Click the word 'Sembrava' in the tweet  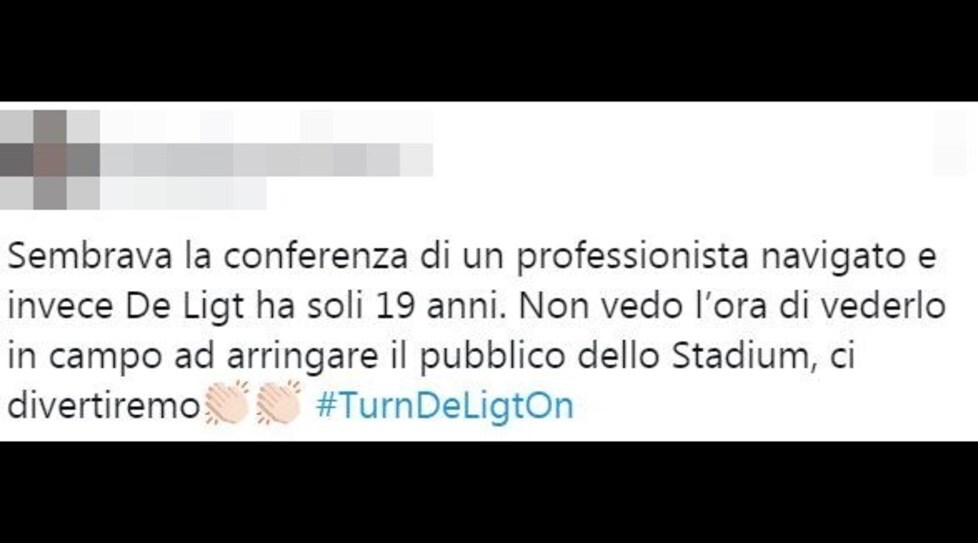90,256
